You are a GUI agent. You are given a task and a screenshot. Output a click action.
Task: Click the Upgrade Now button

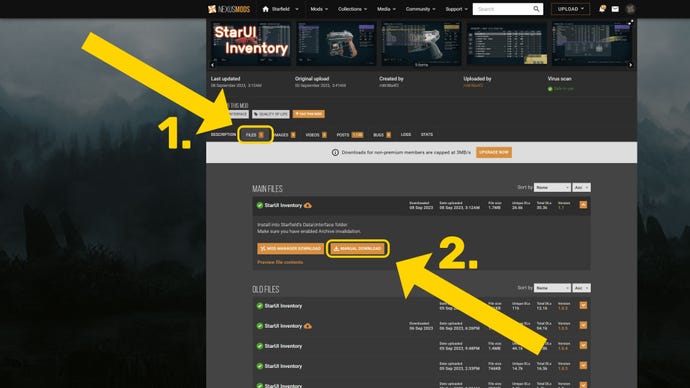pos(494,152)
